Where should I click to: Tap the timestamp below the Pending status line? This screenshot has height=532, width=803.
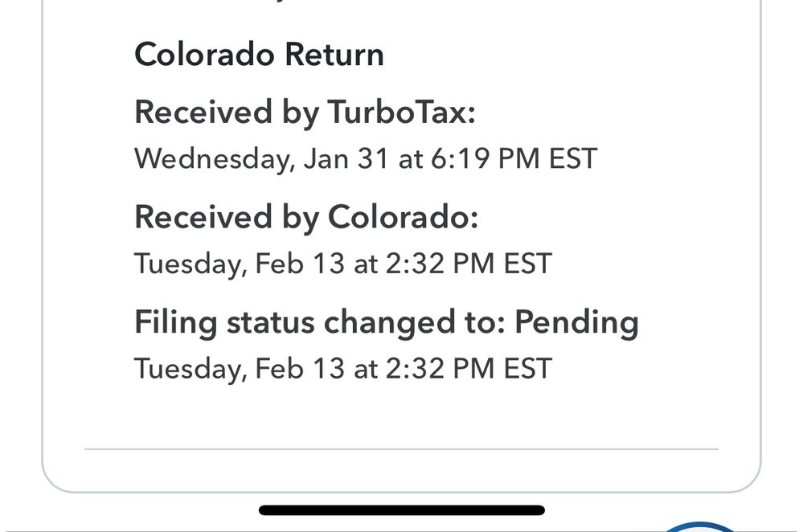(x=342, y=369)
